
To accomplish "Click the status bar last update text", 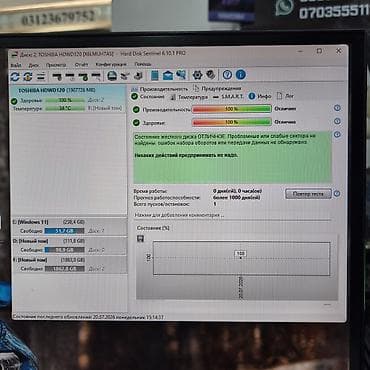I will coord(88,317).
